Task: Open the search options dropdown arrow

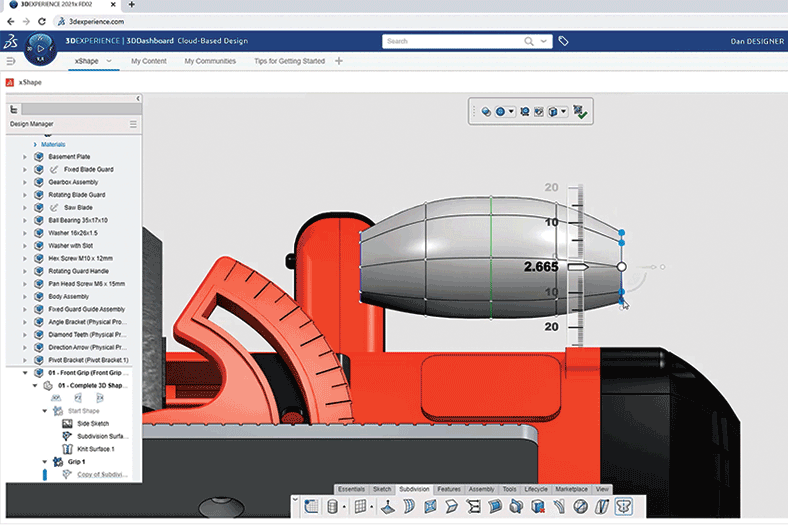Action: pyautogui.click(x=544, y=41)
